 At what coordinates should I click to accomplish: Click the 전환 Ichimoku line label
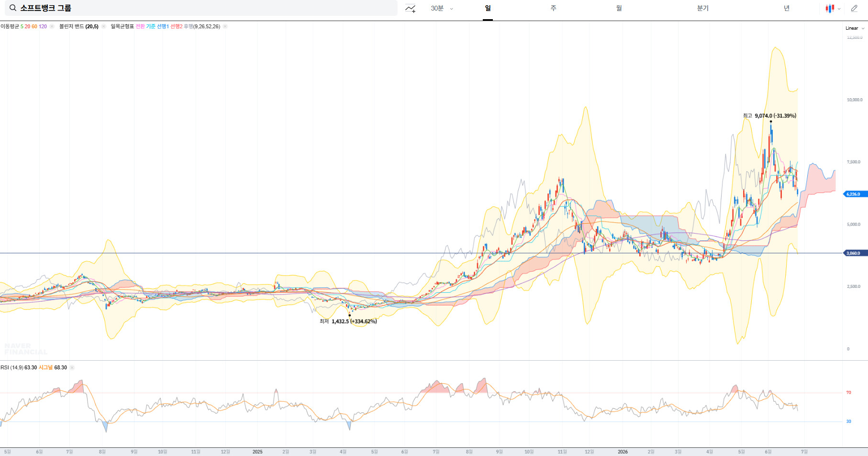point(140,26)
